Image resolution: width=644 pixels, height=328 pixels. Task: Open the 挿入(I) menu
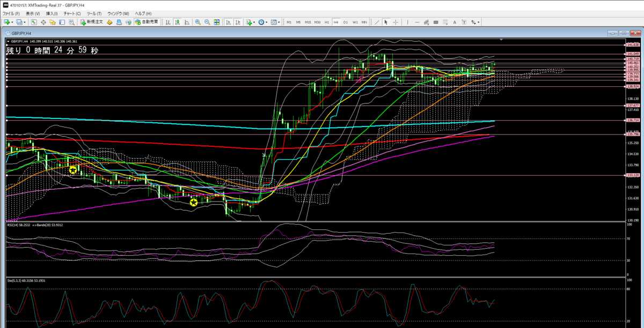52,13
